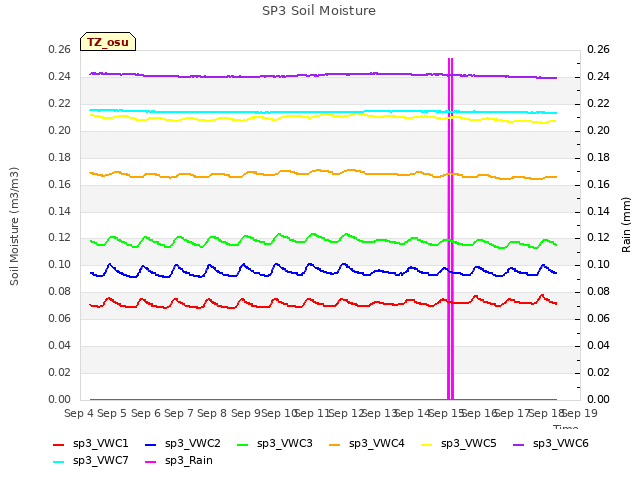Click the SP3 Soil Moisture chart title
The width and height of the screenshot is (640, 480).
point(319,11)
